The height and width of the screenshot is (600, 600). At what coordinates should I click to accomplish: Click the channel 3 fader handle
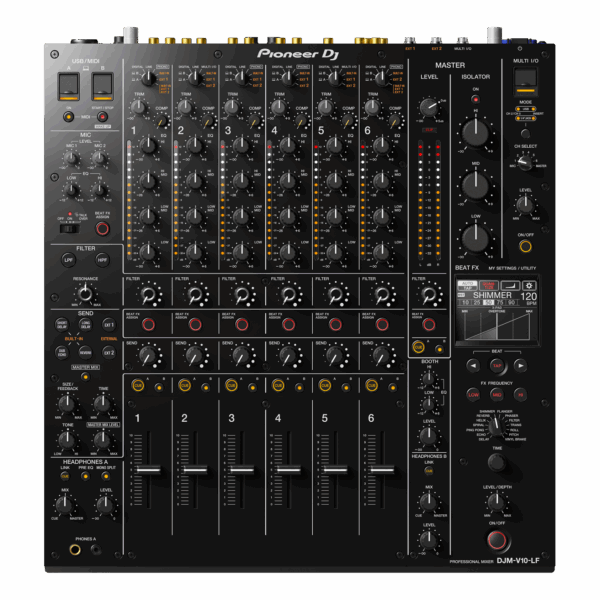[x=242, y=470]
